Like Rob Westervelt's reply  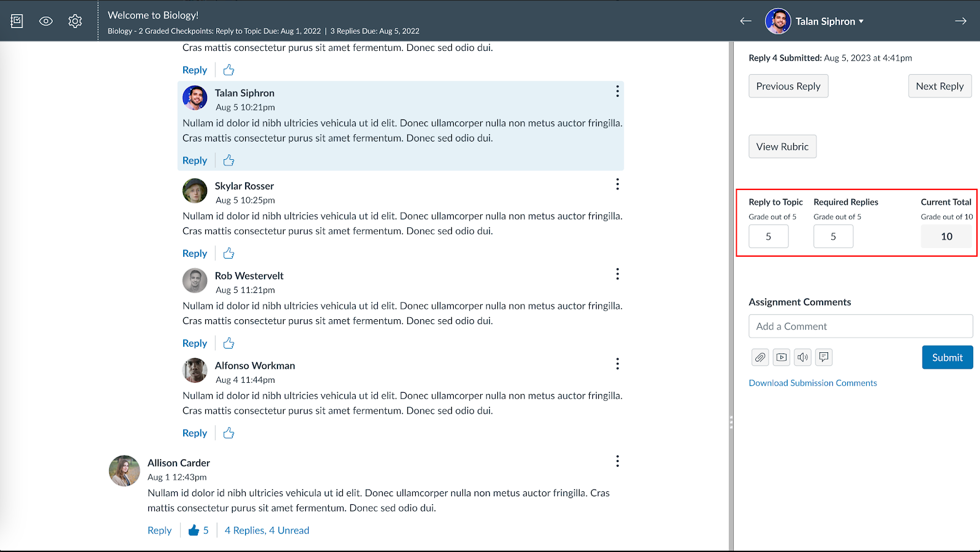228,343
